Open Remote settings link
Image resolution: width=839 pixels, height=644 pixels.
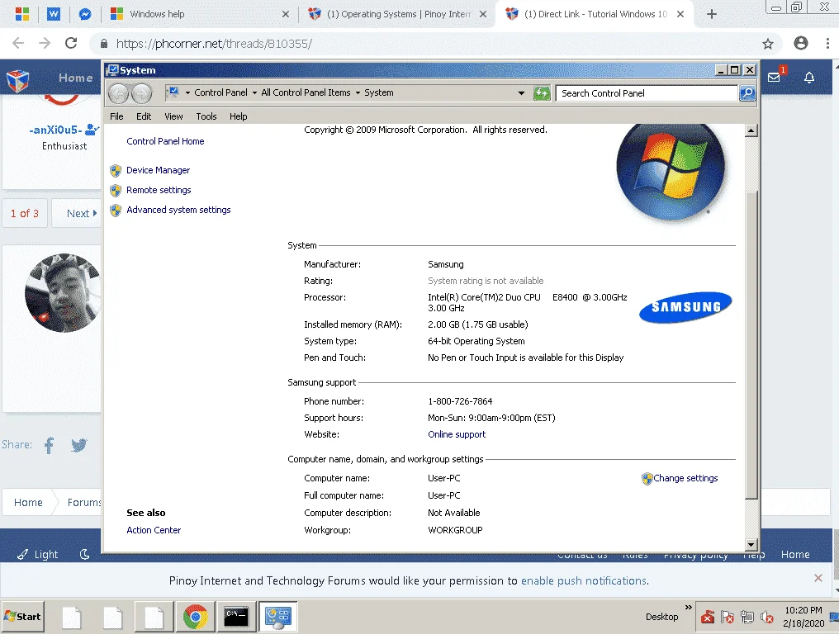click(159, 190)
